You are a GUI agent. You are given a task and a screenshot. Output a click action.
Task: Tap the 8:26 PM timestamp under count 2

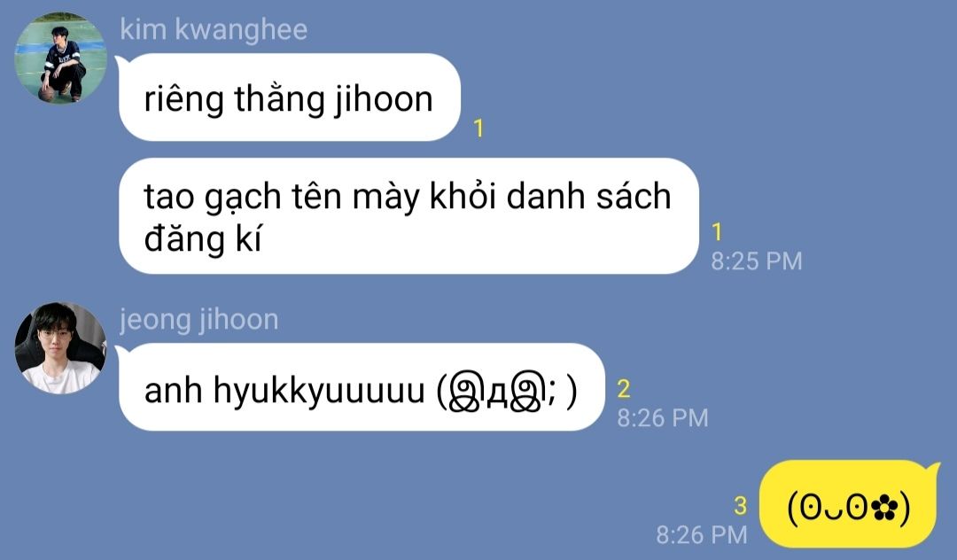pos(663,418)
